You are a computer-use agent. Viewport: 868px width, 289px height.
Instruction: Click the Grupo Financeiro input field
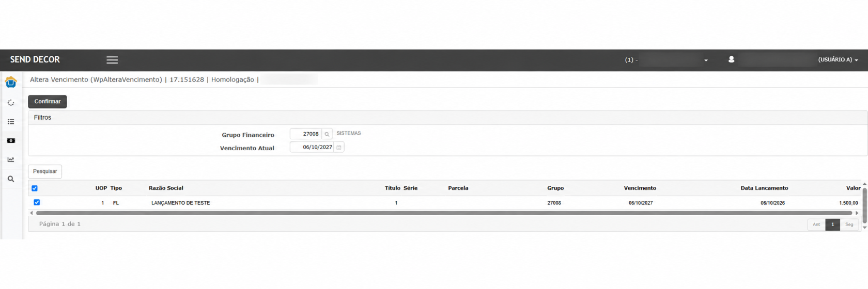[306, 134]
